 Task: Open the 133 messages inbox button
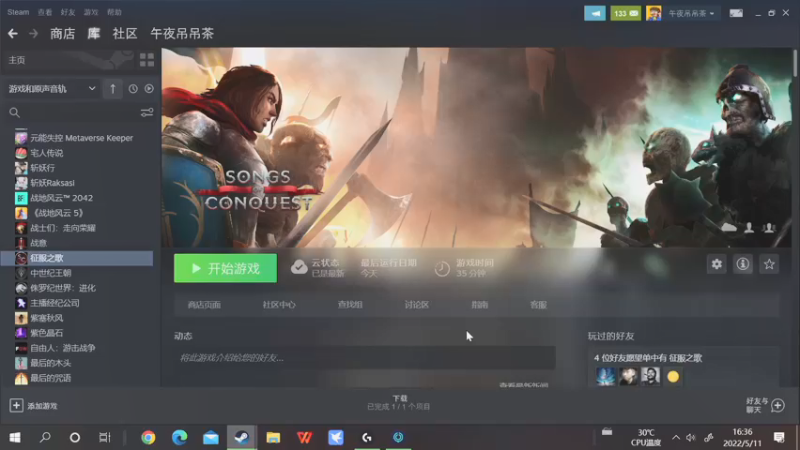pyautogui.click(x=626, y=13)
